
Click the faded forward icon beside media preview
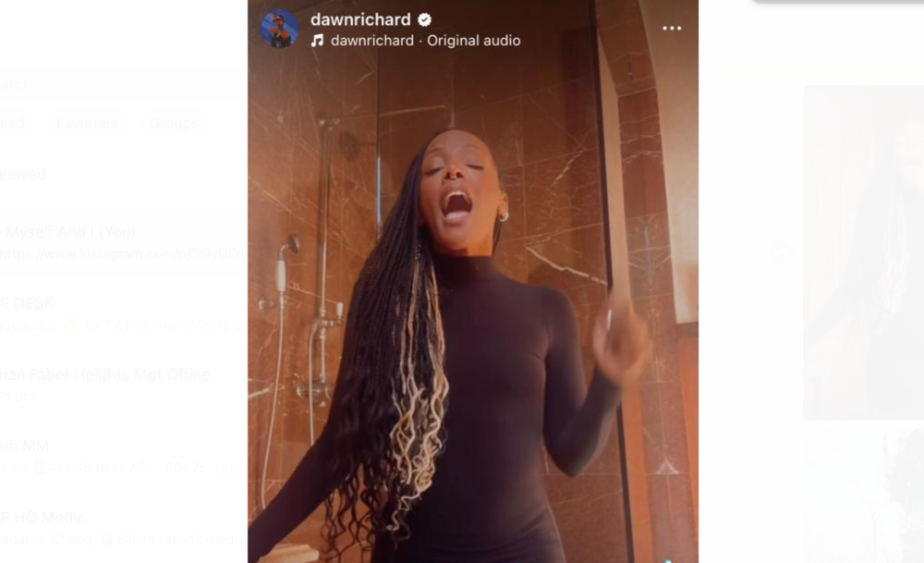pos(782,252)
